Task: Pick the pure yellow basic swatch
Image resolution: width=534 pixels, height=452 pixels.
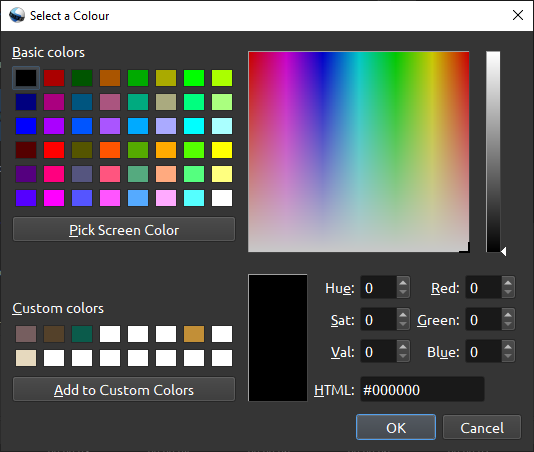Action: 222,150
